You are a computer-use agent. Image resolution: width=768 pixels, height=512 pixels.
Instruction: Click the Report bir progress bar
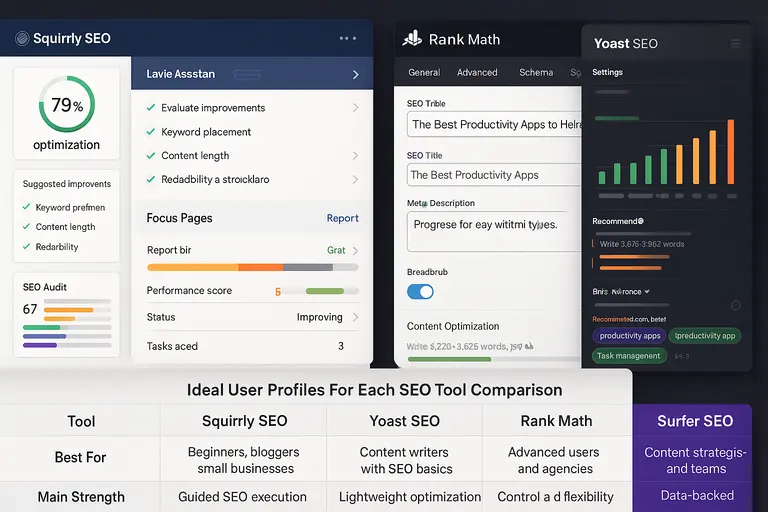tap(253, 268)
